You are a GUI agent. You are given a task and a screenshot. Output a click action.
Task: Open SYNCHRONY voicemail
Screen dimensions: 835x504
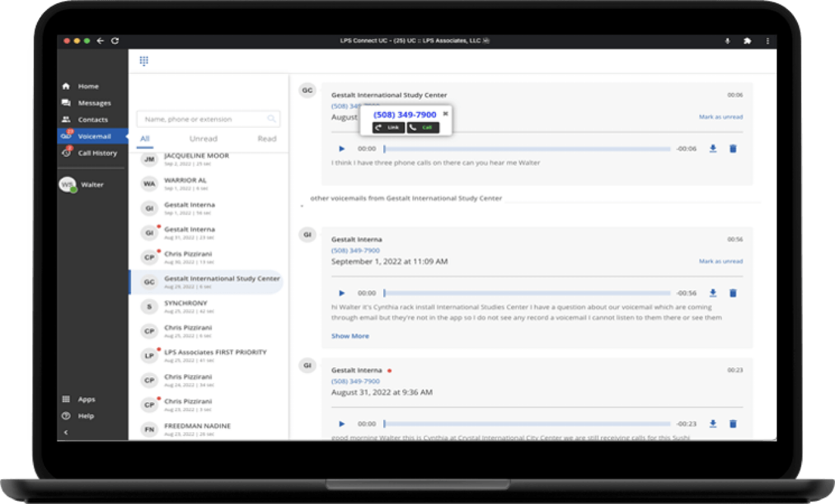209,307
